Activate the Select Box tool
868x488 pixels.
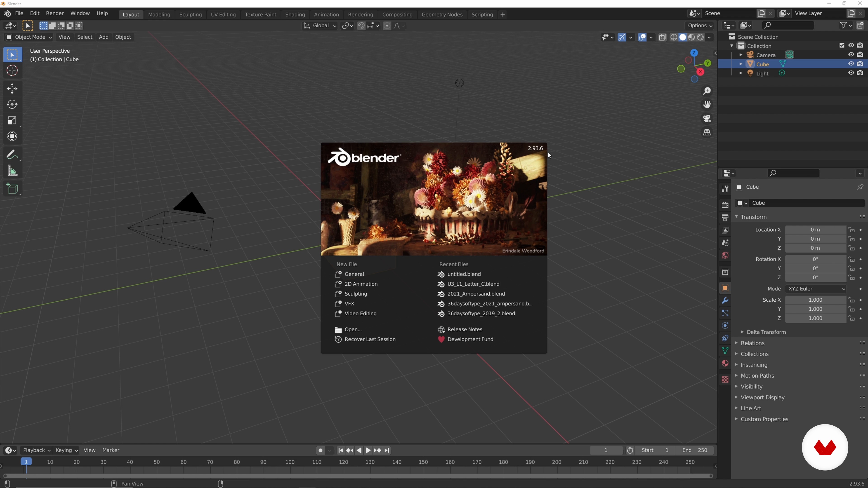pyautogui.click(x=12, y=55)
